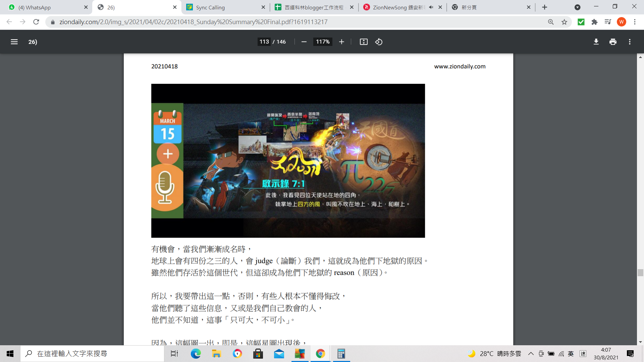Open the browser zoom magnifier icon
Viewport: 644px width, 362px height.
pyautogui.click(x=551, y=22)
